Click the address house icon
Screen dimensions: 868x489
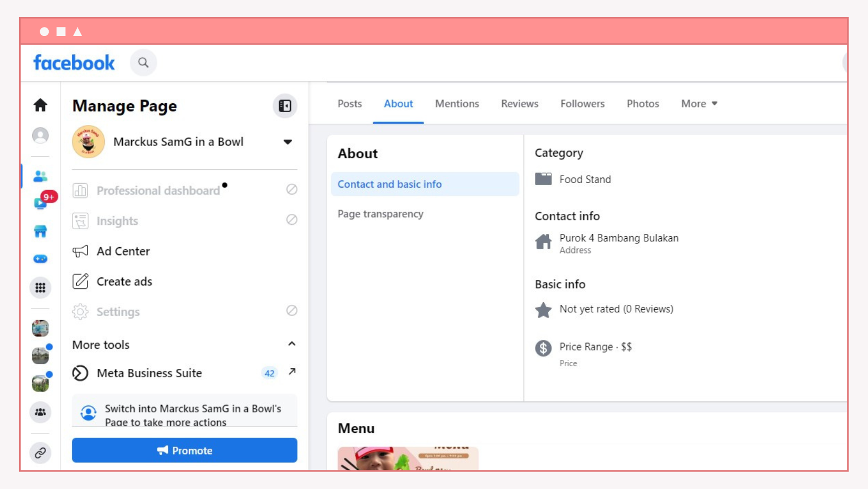[x=543, y=241]
